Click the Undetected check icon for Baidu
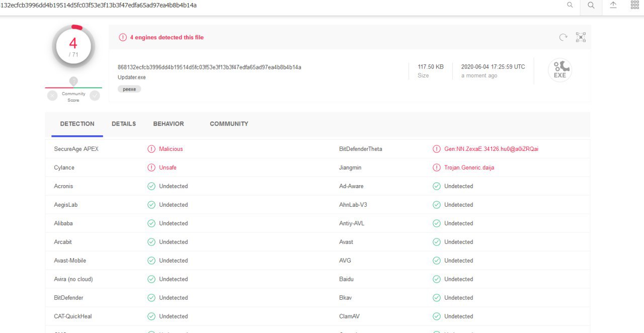 point(437,279)
